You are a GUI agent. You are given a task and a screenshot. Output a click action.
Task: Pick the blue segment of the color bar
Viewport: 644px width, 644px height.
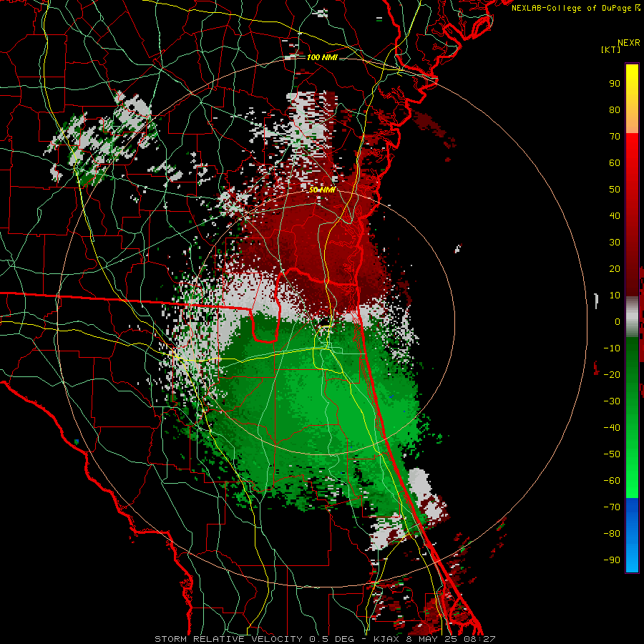pos(632,535)
